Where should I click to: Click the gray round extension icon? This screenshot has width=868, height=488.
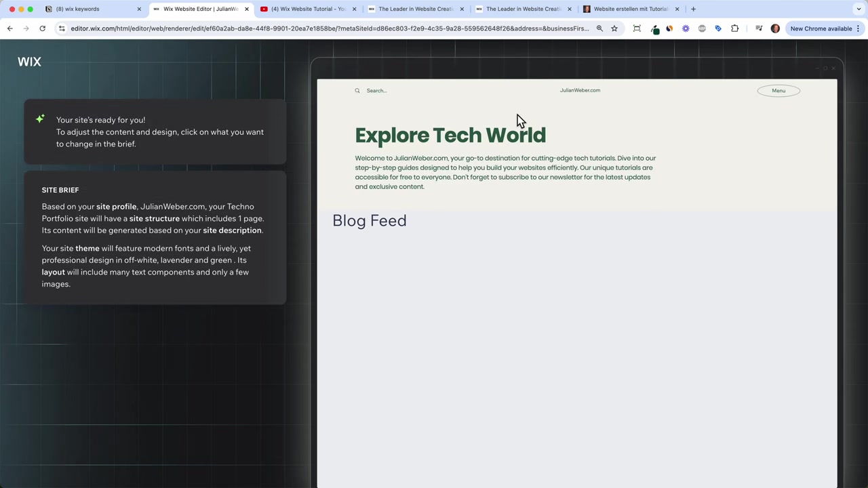(702, 28)
